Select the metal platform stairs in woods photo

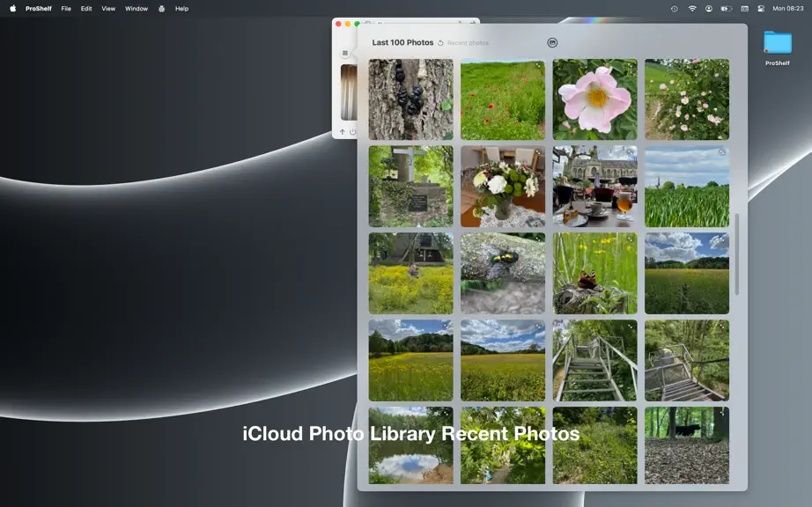point(687,360)
